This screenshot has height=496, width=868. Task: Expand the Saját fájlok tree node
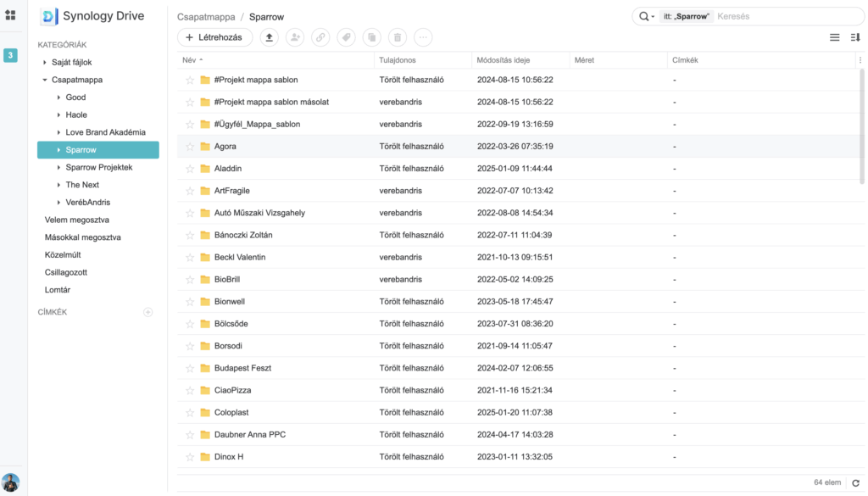point(45,63)
